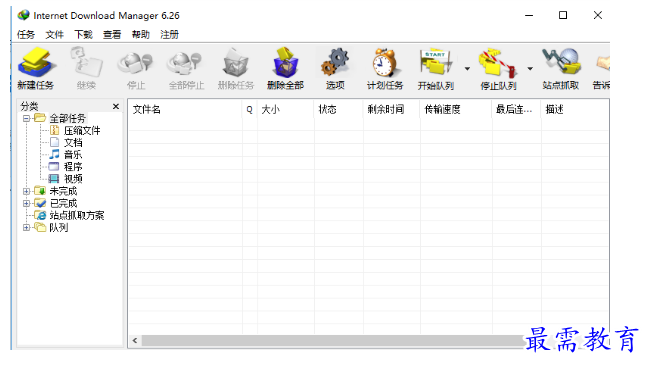
Task: Select 队列 folder item
Action: 51,227
